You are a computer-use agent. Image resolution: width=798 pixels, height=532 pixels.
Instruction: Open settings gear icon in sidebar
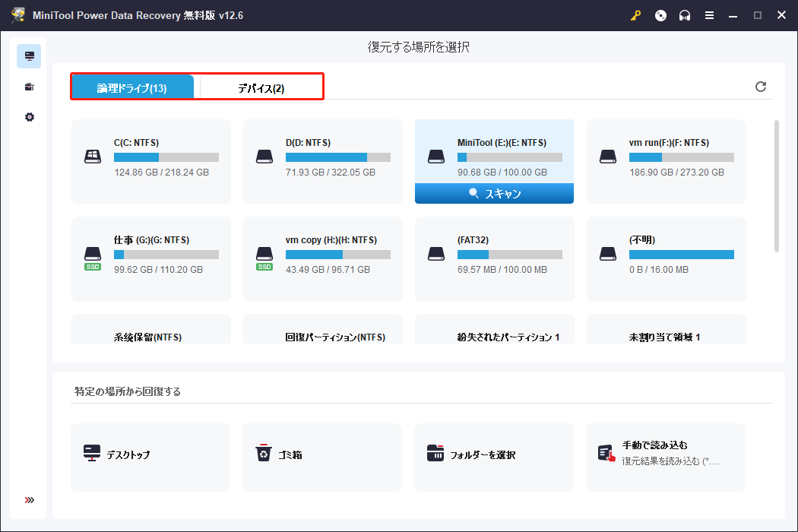click(30, 117)
